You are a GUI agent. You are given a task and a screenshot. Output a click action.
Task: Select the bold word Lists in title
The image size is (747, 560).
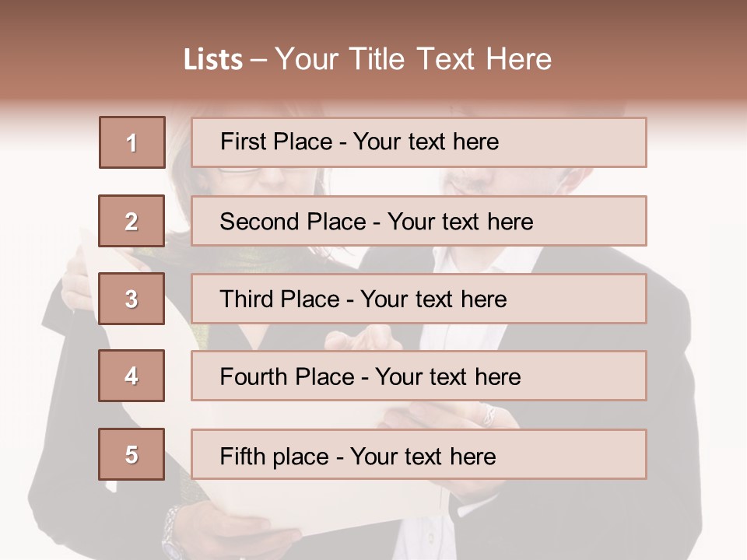coord(213,60)
